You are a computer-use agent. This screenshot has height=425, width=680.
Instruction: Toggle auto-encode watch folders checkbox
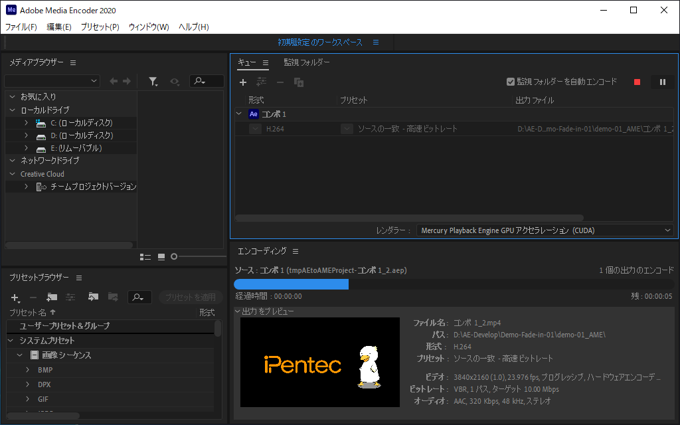pos(510,82)
